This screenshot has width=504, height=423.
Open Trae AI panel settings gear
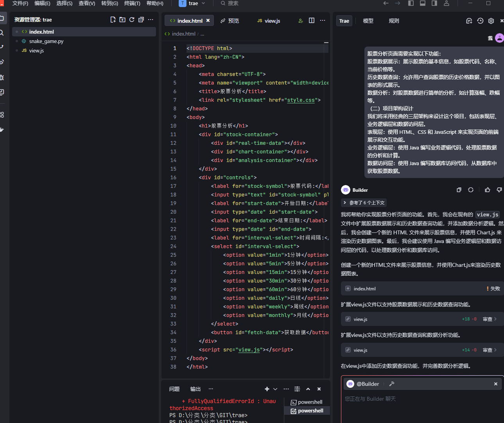(491, 21)
